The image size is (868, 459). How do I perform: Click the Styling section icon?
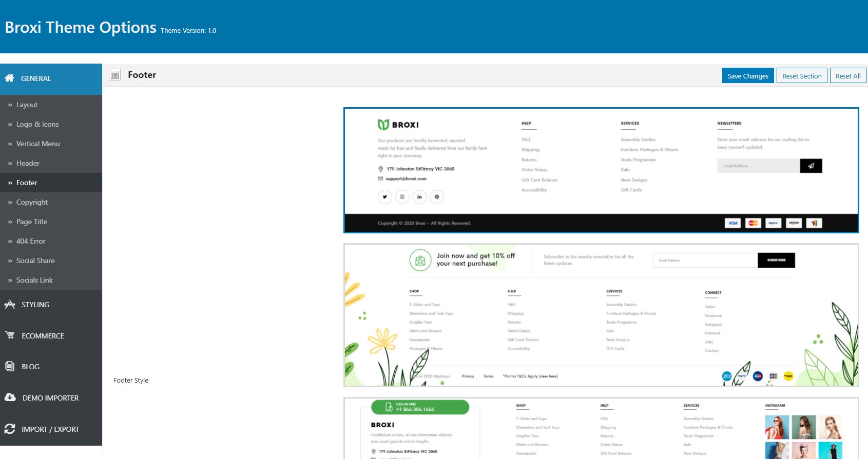pyautogui.click(x=10, y=304)
